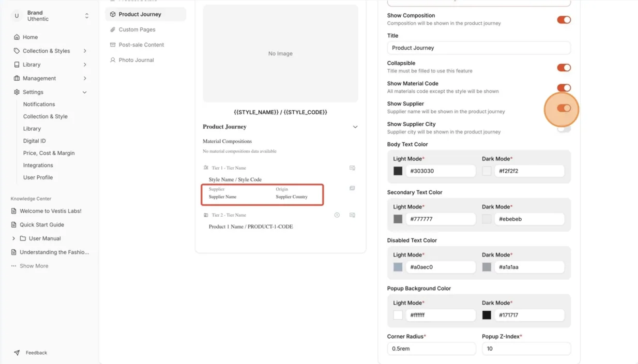
Task: Click the Corner Radius input field
Action: 431,348
